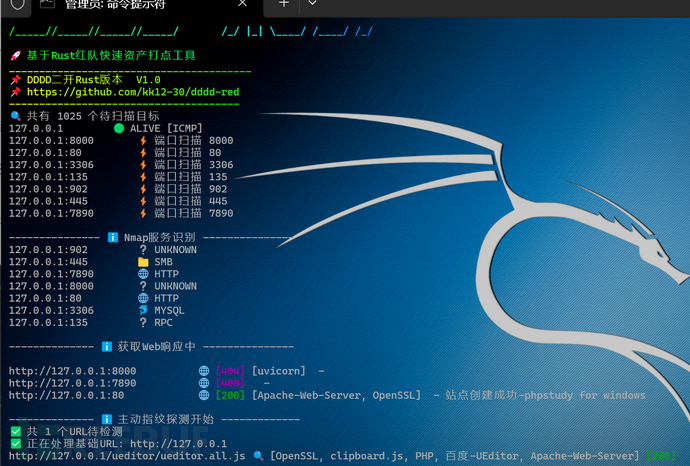The image size is (690, 466).
Task: Click the question mark icon for 127.0.0.1:902
Action: coord(143,250)
